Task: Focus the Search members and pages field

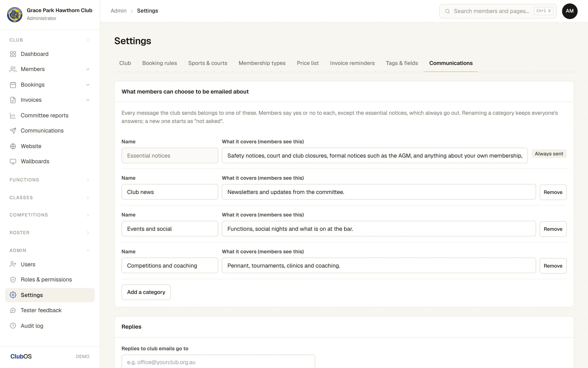Action: [x=498, y=11]
